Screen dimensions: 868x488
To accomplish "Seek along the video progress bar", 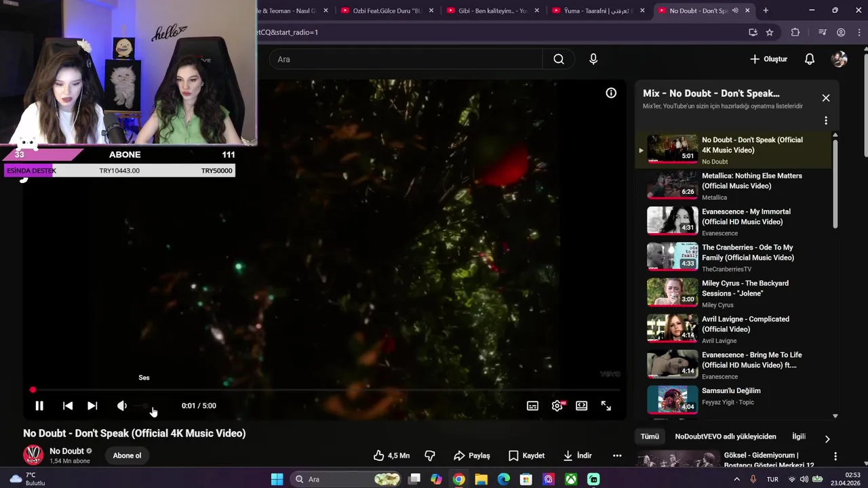I will 325,390.
